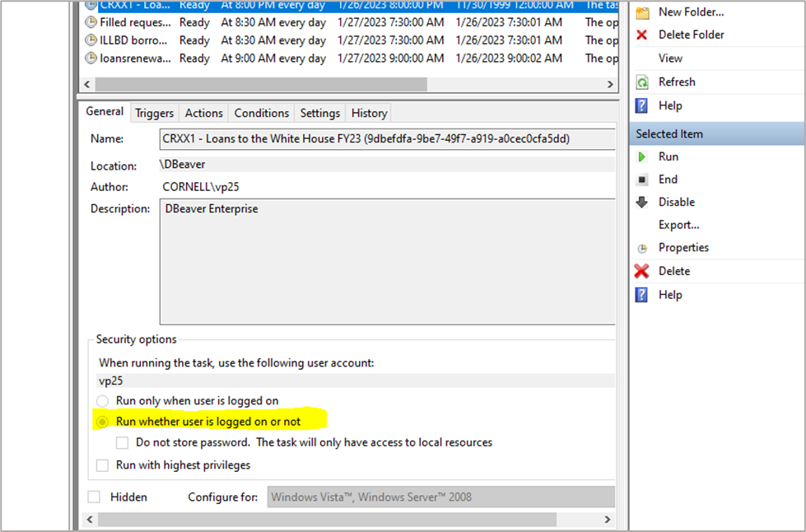Click the Help icon above Selected Item
The height and width of the screenshot is (532, 806).
pyautogui.click(x=641, y=106)
